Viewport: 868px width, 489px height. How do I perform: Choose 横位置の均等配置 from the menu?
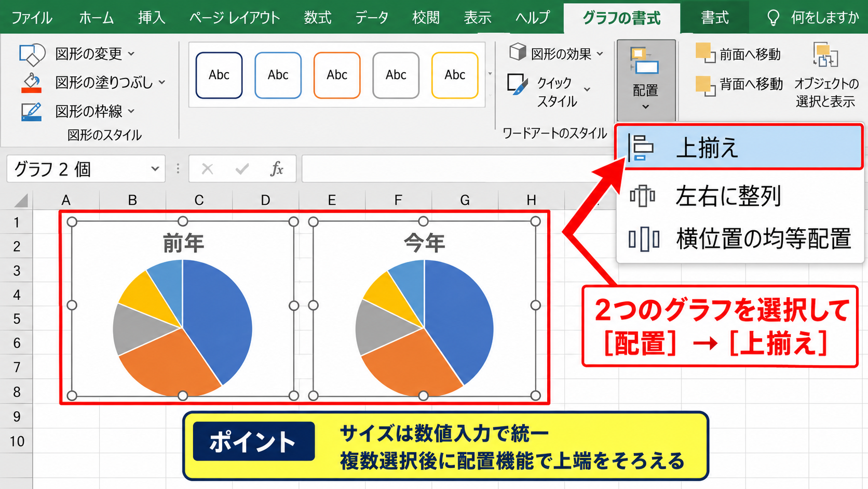tap(739, 239)
